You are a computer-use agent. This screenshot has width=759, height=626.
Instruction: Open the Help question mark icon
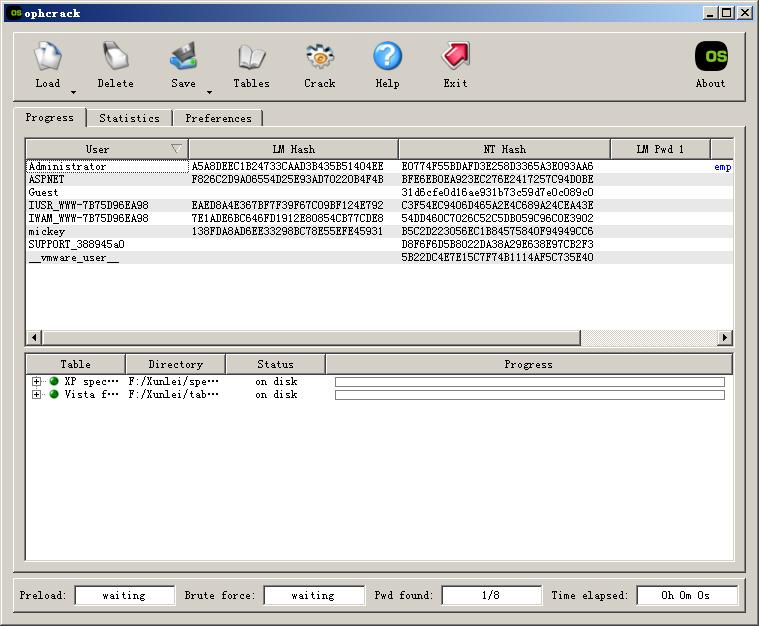(x=387, y=56)
